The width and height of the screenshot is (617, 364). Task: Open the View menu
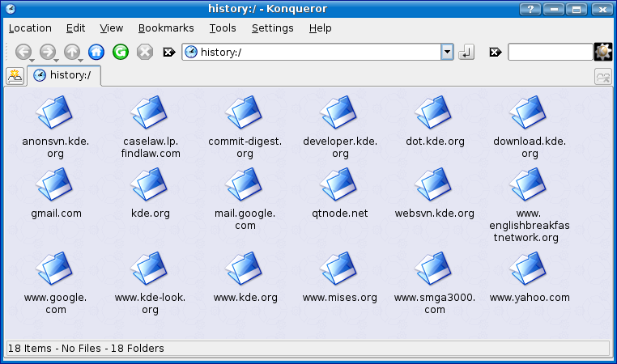coord(112,28)
